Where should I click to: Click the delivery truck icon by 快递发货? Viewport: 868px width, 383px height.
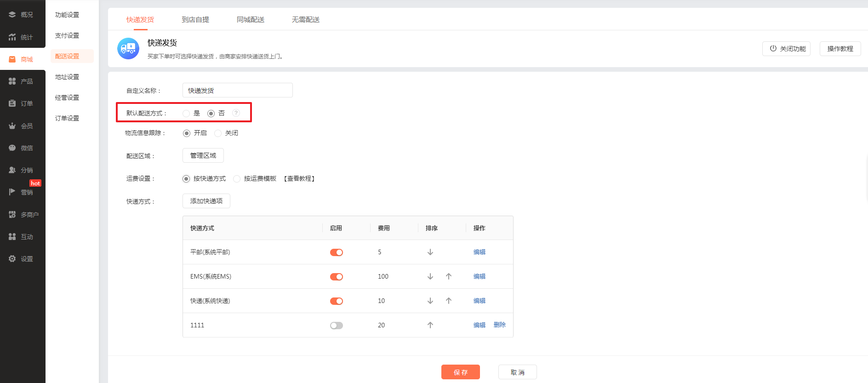point(128,48)
